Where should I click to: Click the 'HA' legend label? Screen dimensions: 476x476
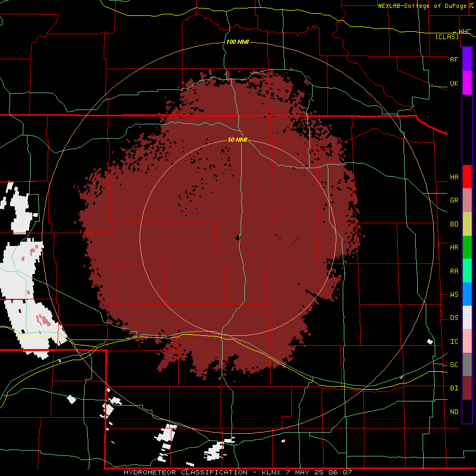click(x=454, y=177)
